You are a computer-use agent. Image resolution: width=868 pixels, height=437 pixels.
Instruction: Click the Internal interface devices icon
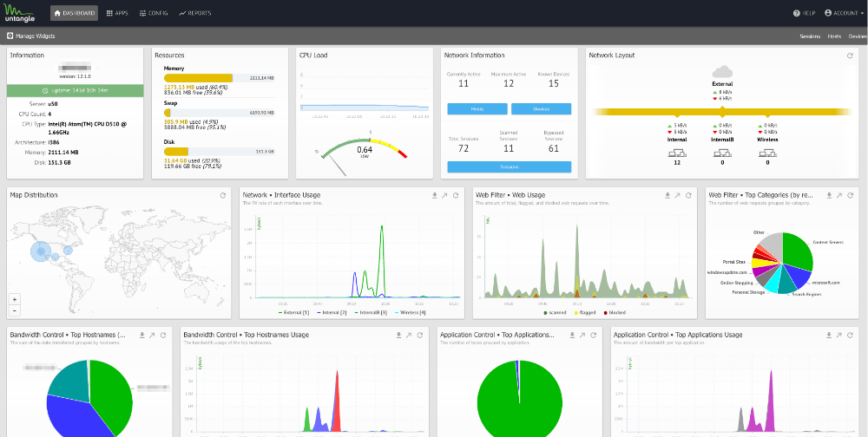pos(677,153)
